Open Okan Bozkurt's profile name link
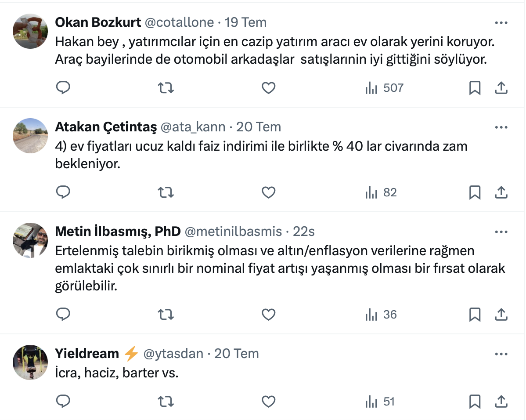Image resolution: width=526 pixels, height=420 pixels. coord(98,22)
